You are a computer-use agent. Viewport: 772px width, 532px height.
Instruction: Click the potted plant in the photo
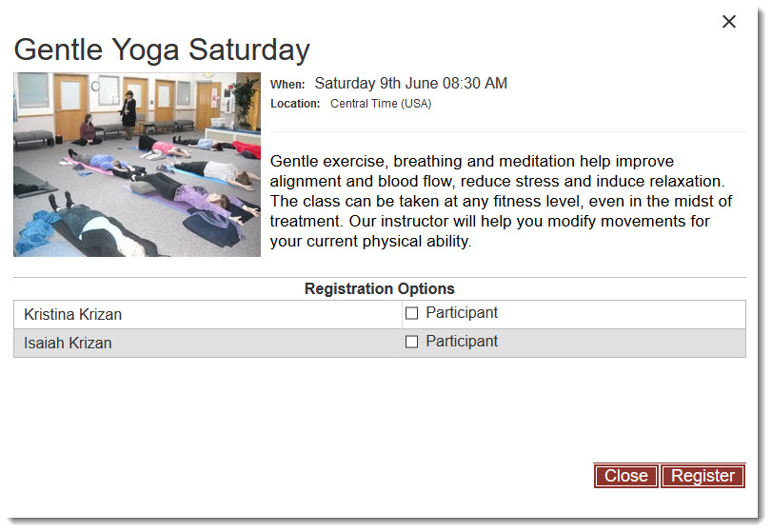(x=246, y=101)
